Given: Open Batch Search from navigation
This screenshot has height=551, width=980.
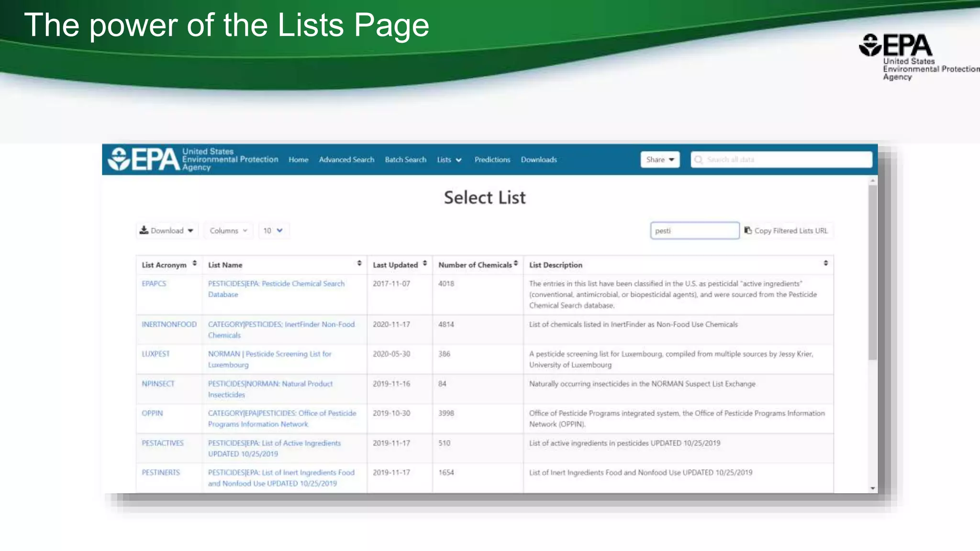Looking at the screenshot, I should (405, 160).
